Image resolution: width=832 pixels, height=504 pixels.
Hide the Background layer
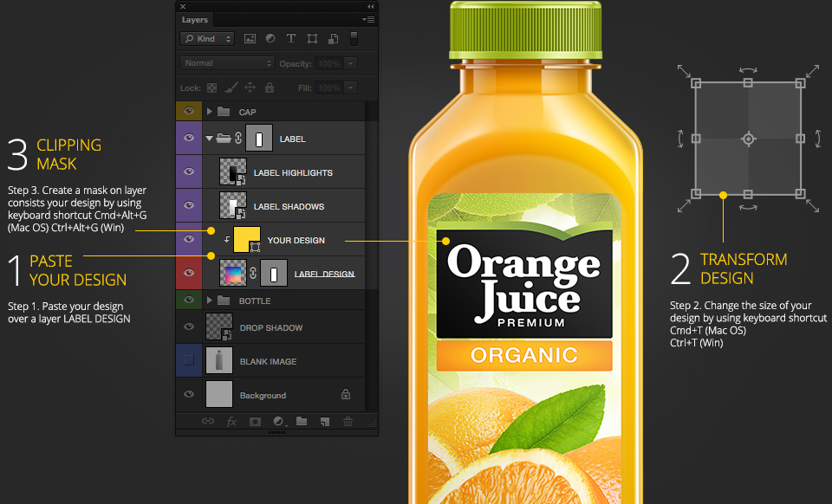pos(188,394)
